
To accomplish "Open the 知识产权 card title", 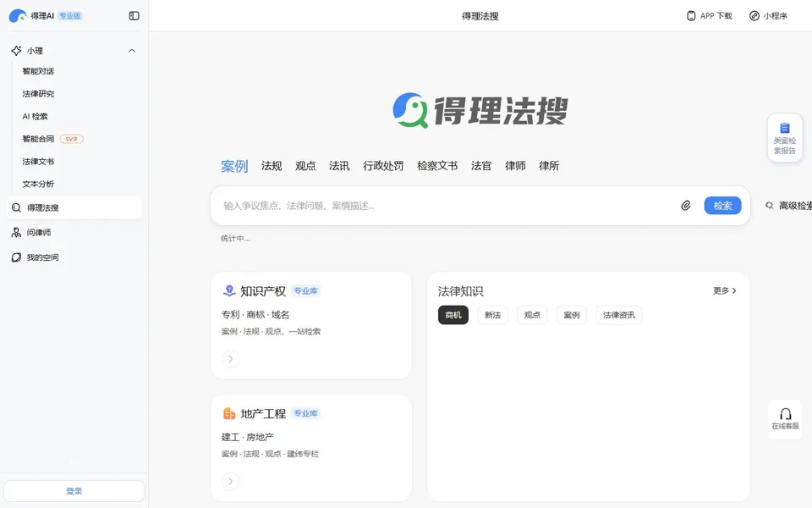I will point(263,291).
